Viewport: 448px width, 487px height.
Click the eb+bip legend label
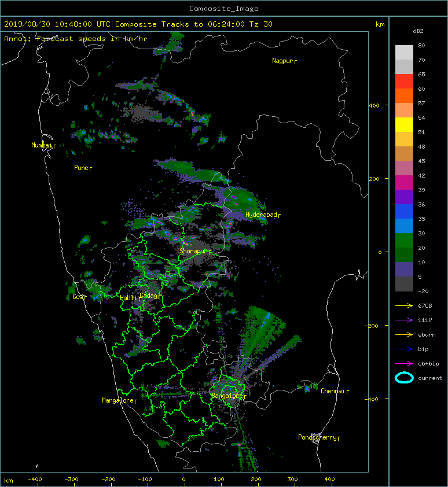pos(428,364)
